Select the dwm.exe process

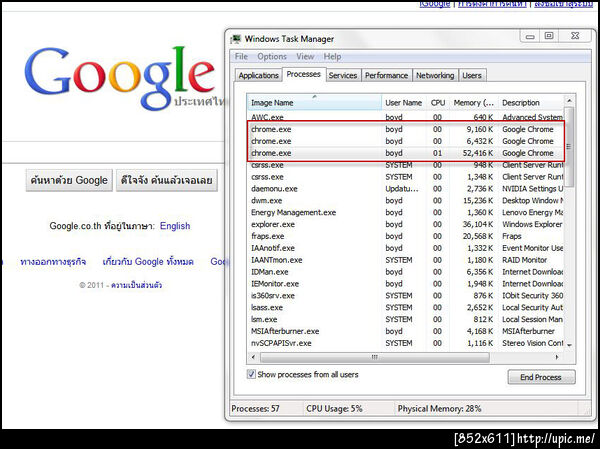coord(405,201)
